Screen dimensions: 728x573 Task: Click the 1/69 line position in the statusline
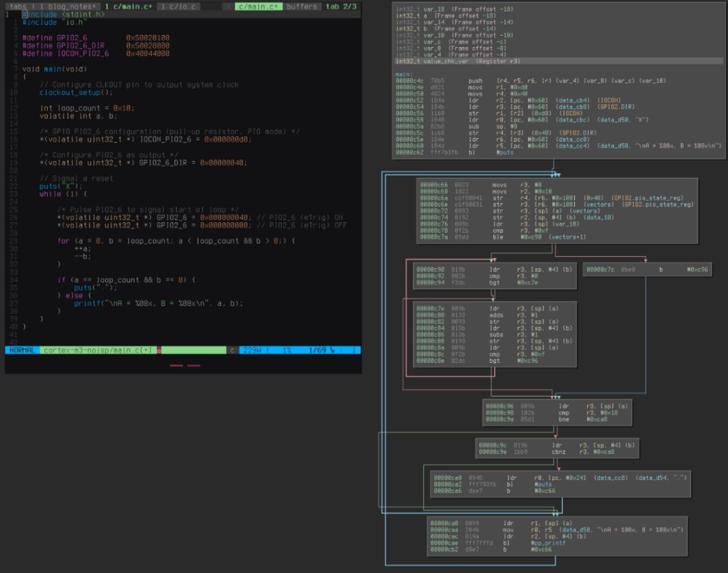pos(317,350)
